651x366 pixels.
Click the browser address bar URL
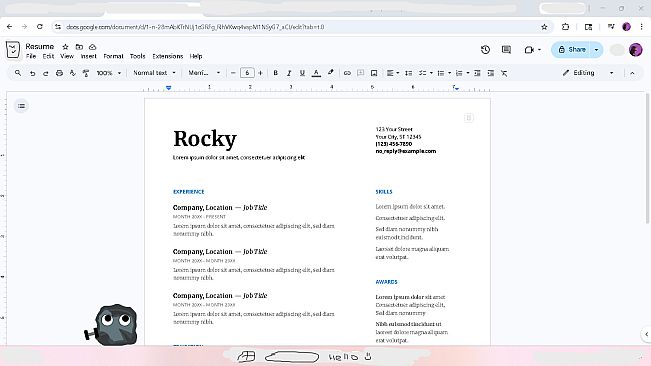(195, 27)
